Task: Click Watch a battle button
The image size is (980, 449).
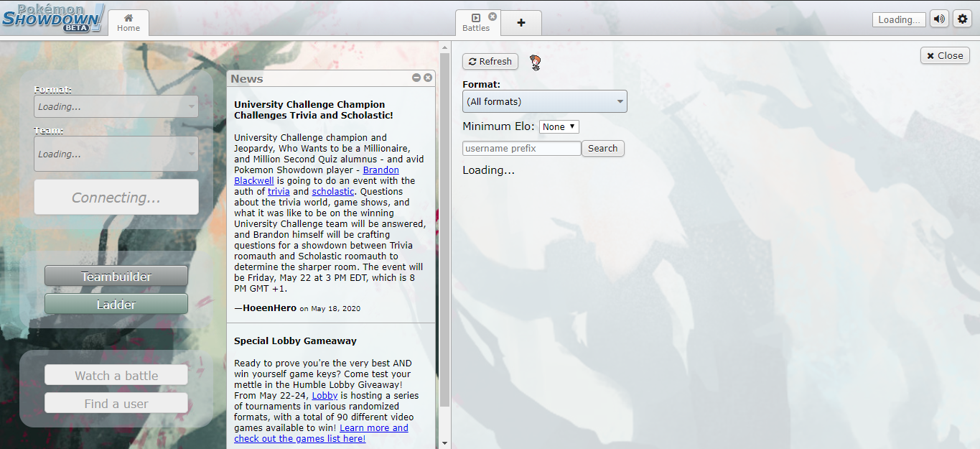Action: click(116, 376)
